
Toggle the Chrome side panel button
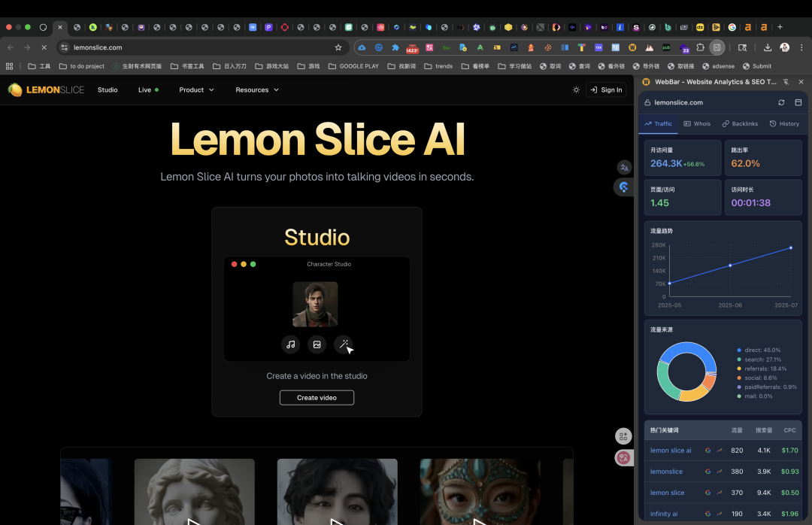[717, 47]
